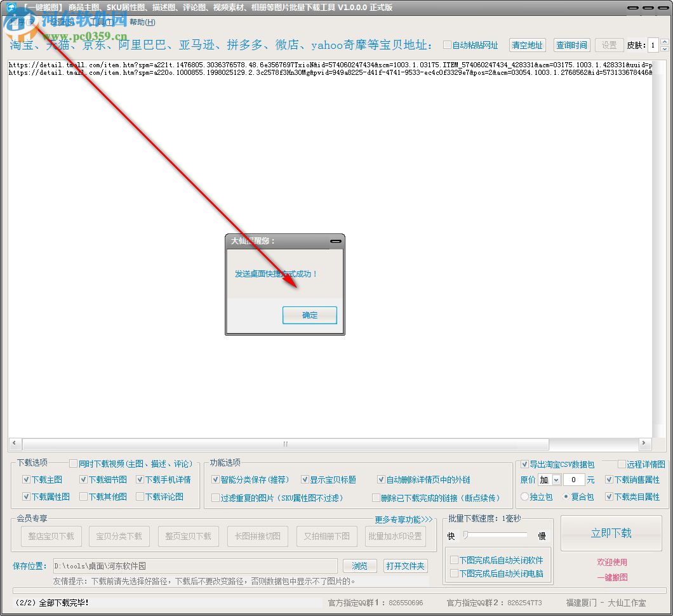Viewport: 673px width, 616px height.
Task: Uncheck the 下载手机详情 checkbox
Action: click(140, 479)
